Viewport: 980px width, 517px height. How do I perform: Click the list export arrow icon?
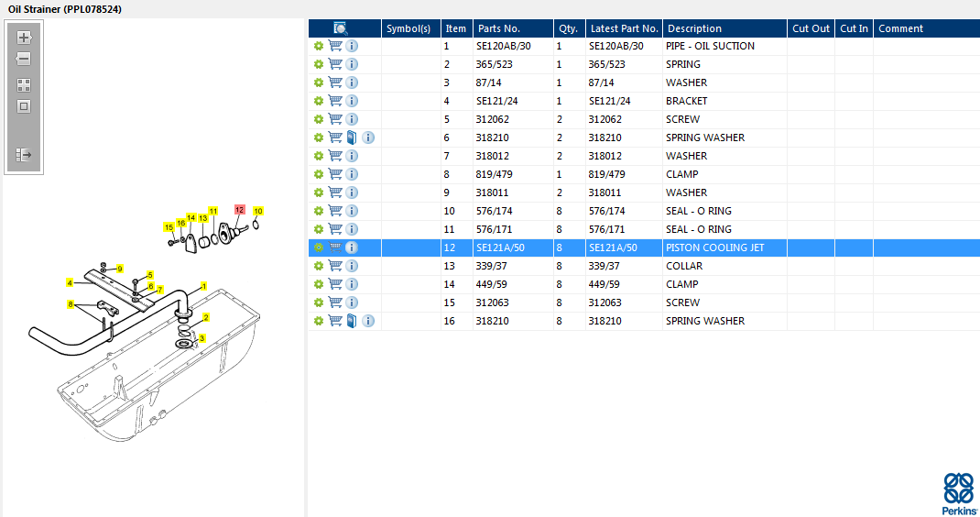point(24,155)
